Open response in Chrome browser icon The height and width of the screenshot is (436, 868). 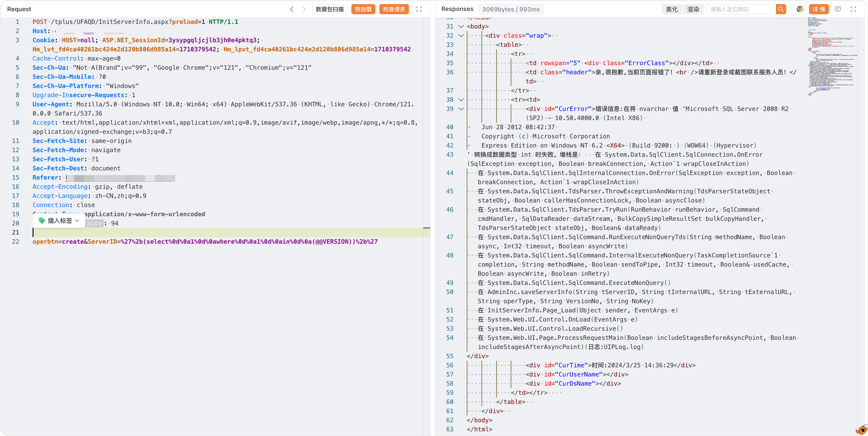point(800,9)
